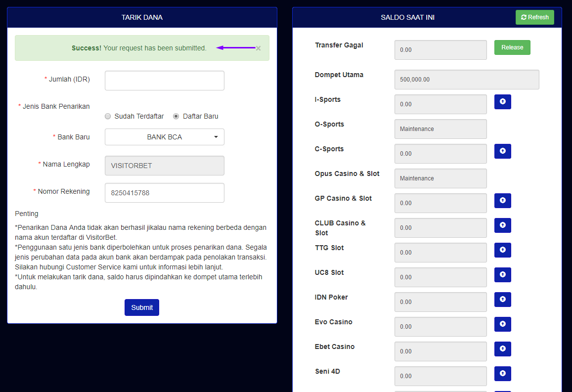Viewport: 572px width, 392px height.
Task: Click the UC8 Slot balance field
Action: pos(440,277)
